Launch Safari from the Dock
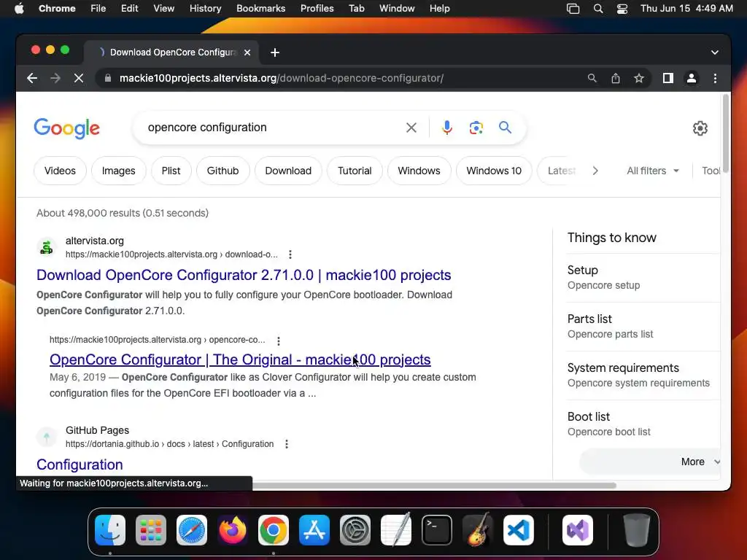Screen dimensions: 747x560 click(192, 530)
